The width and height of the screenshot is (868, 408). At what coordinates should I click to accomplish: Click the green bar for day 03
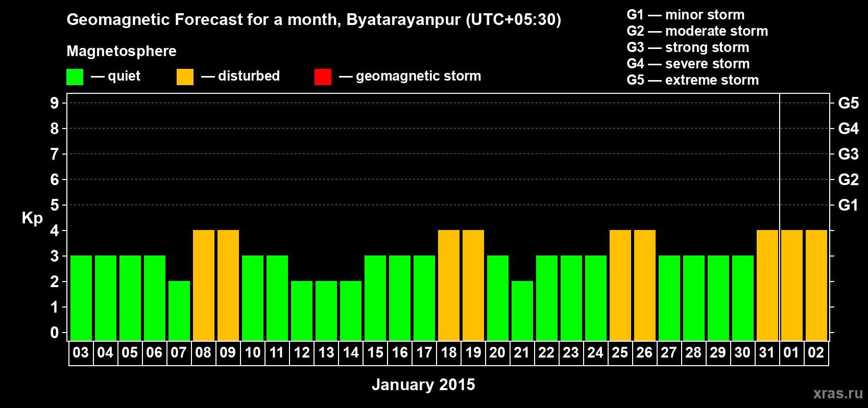click(x=81, y=298)
